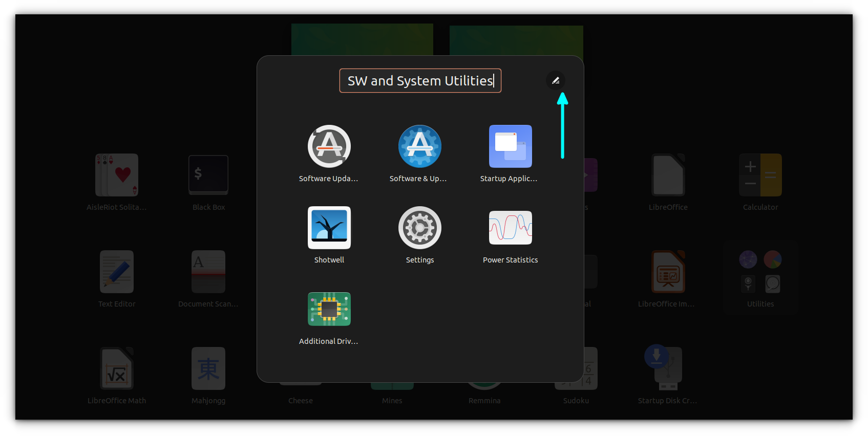Open the Software Updater app icon

coord(329,146)
